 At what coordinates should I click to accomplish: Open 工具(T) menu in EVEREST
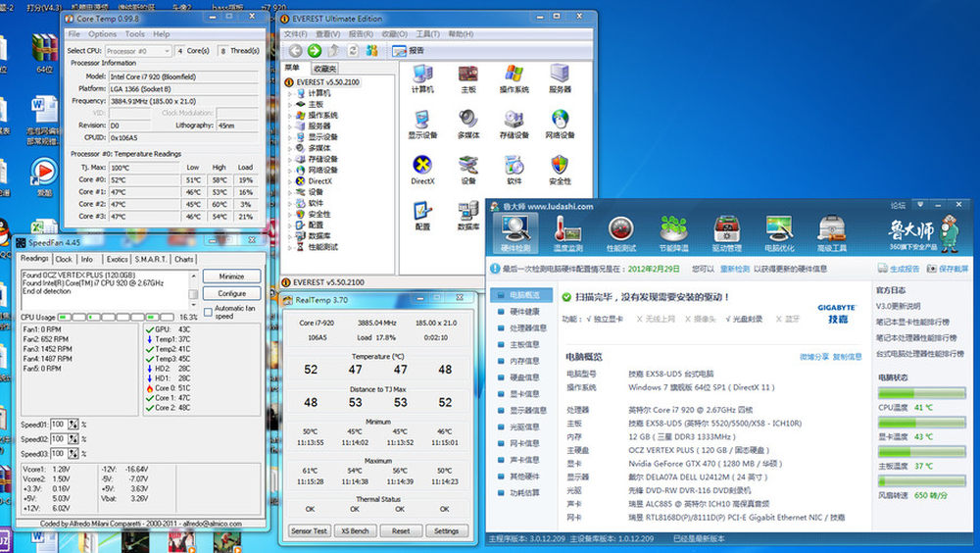428,33
